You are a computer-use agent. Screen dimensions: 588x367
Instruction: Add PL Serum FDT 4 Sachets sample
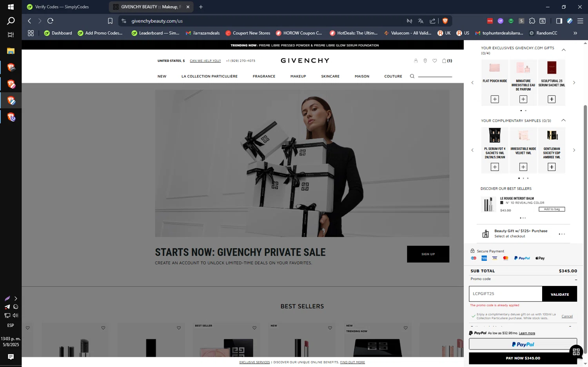495,167
